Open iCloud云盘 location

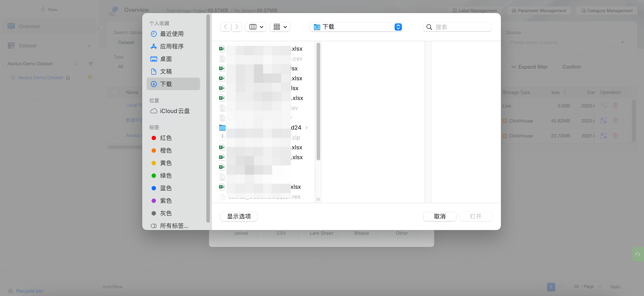click(x=173, y=111)
